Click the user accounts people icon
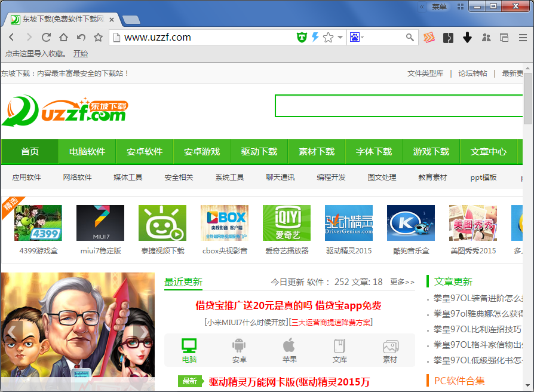This screenshot has height=392, width=534. tap(486, 38)
